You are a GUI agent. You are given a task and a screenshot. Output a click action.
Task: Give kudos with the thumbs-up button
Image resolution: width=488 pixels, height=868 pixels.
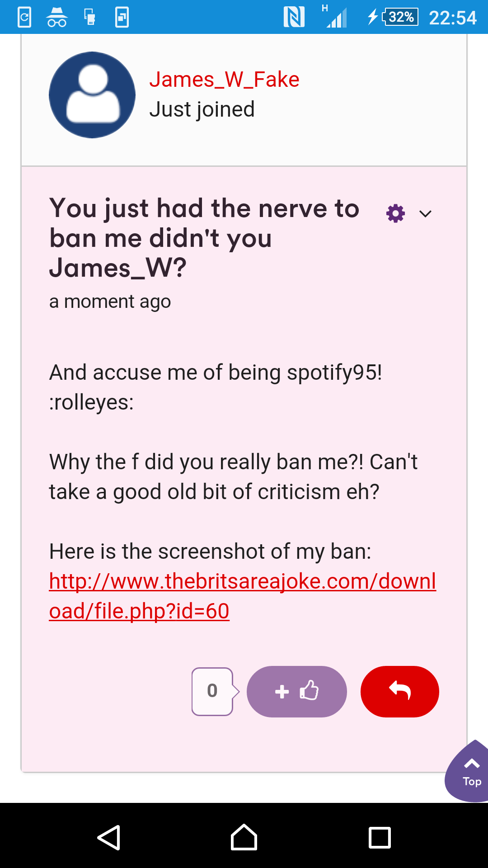coord(297,691)
